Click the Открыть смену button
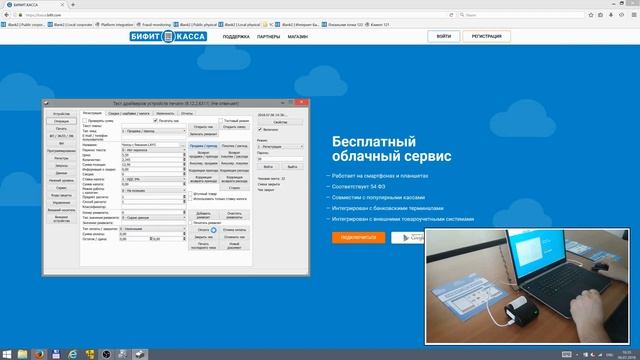The image size is (640, 360). click(x=235, y=127)
